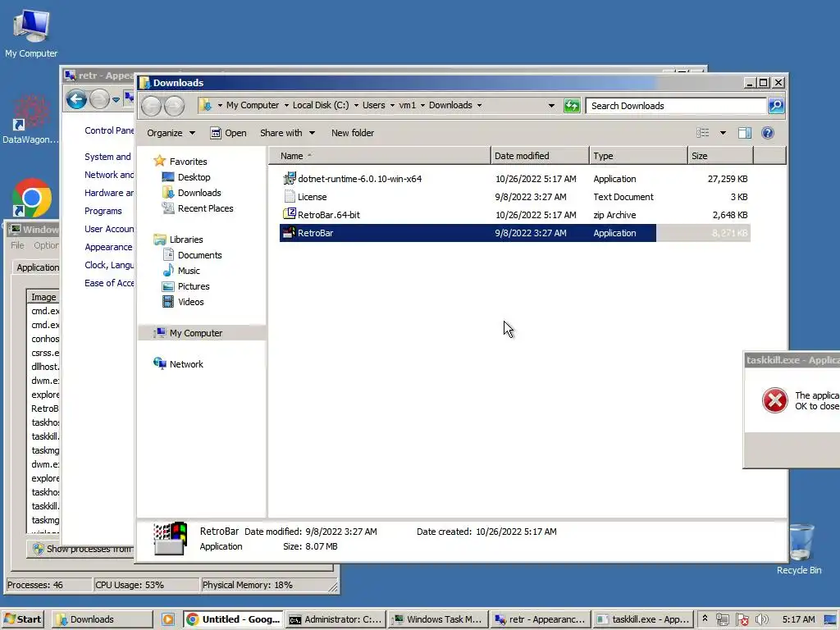Change view using the view icon
The image size is (840, 630).
click(702, 133)
